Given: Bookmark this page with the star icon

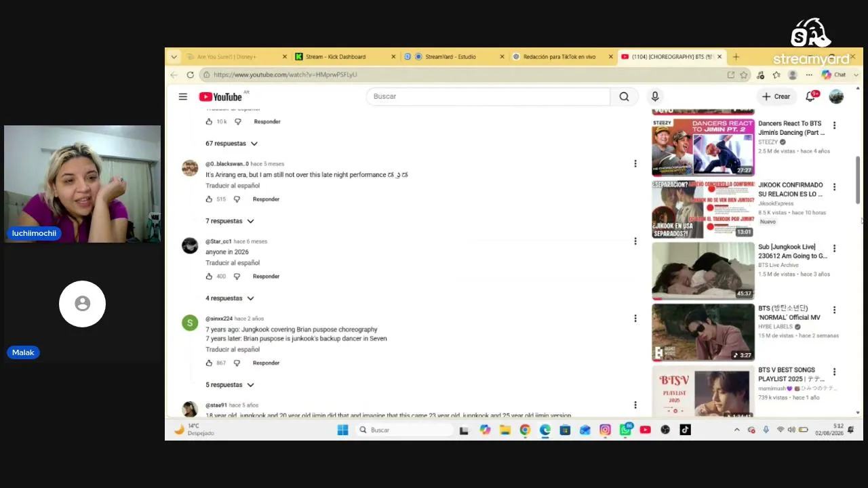Looking at the screenshot, I should [744, 75].
